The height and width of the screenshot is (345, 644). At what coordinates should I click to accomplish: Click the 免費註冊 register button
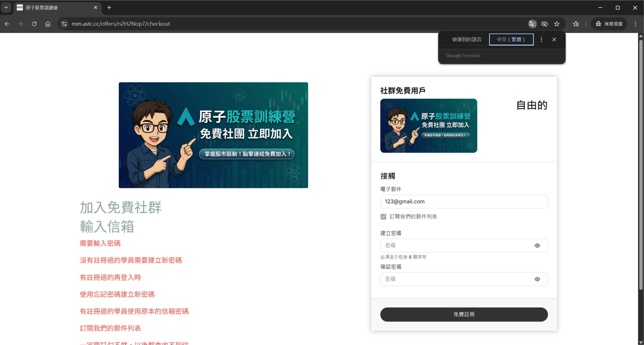click(464, 314)
